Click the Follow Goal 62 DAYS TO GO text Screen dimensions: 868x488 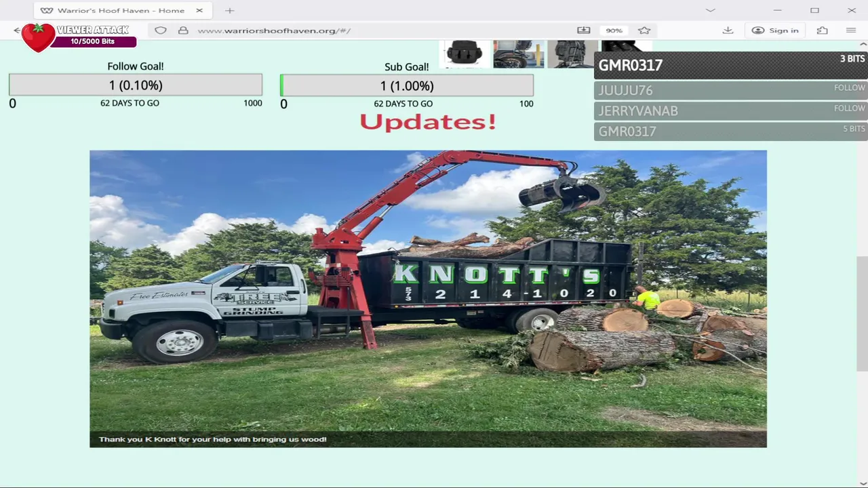130,103
